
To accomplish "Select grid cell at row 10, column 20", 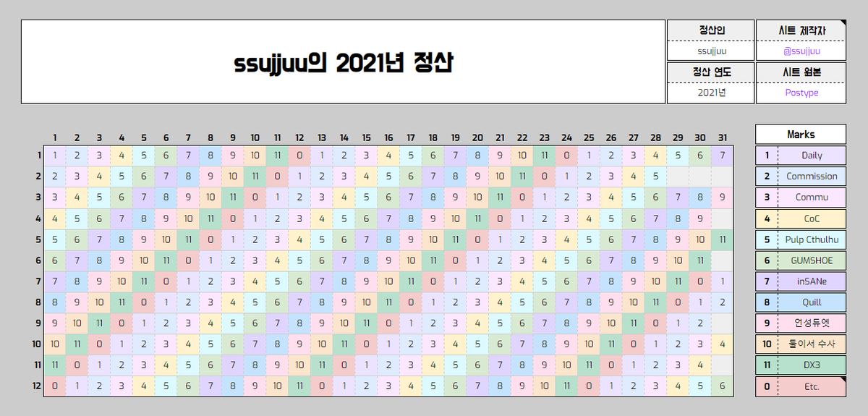I will (477, 344).
